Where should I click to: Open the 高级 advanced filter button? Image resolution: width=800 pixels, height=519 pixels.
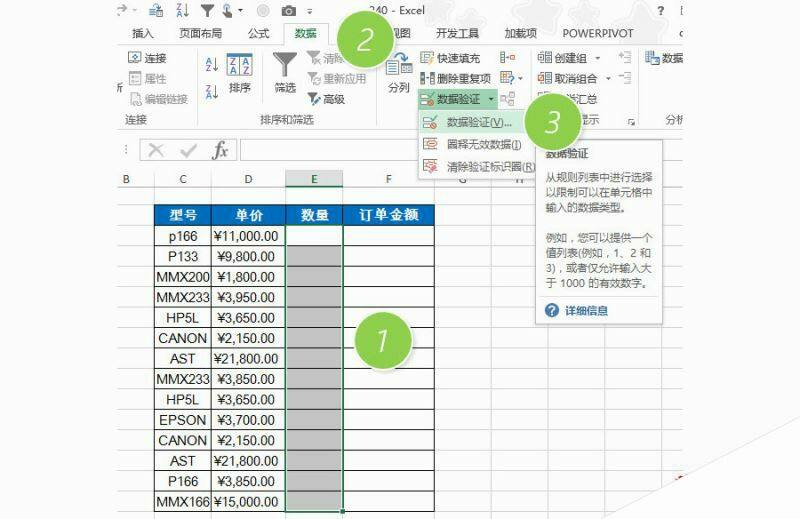click(327, 99)
